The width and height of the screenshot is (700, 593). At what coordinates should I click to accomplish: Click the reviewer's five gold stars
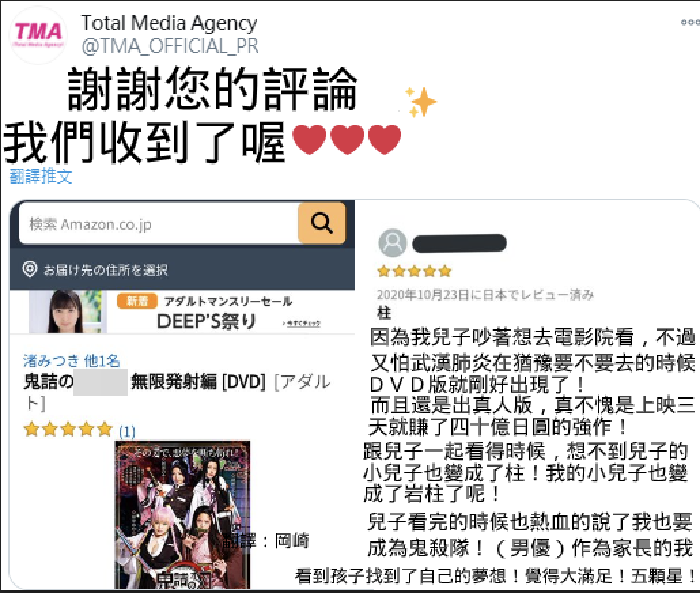415,271
